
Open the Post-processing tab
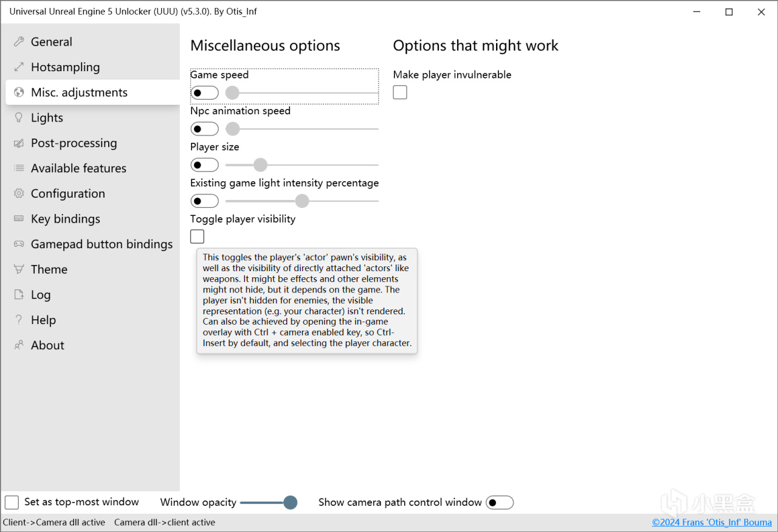[92, 143]
